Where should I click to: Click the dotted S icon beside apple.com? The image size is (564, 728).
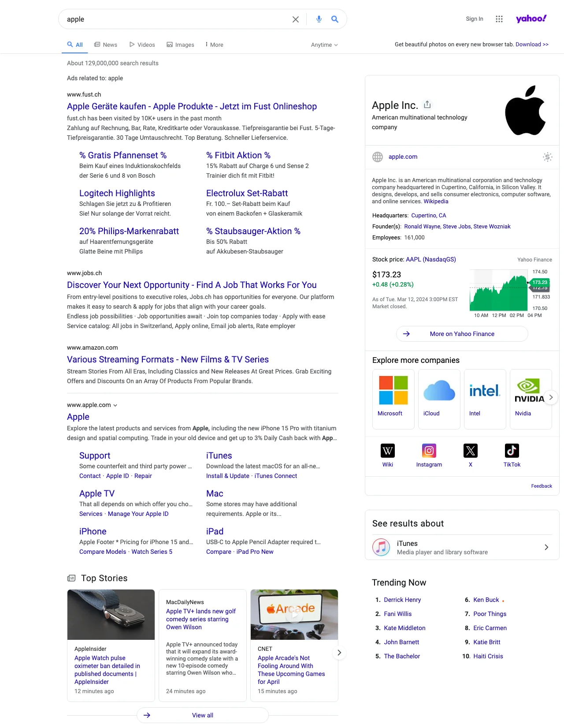click(547, 157)
